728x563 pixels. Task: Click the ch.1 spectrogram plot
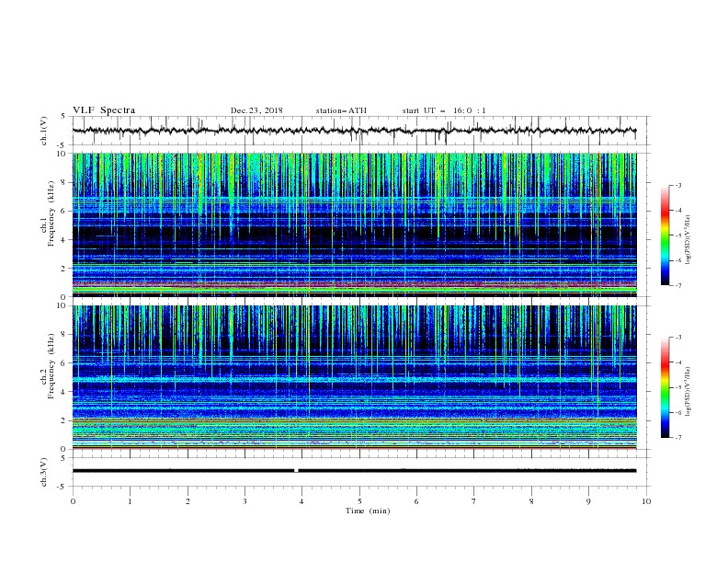[355, 224]
